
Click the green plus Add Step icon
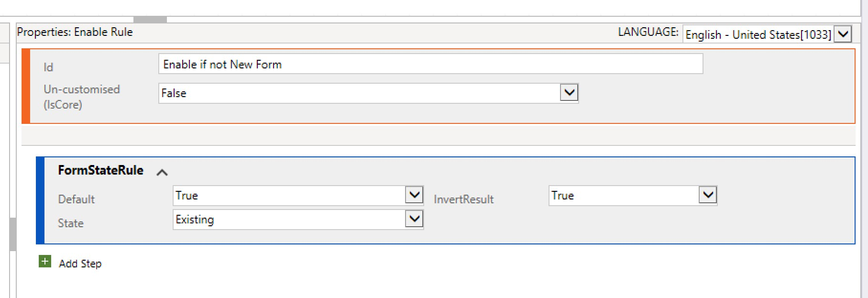(x=45, y=261)
